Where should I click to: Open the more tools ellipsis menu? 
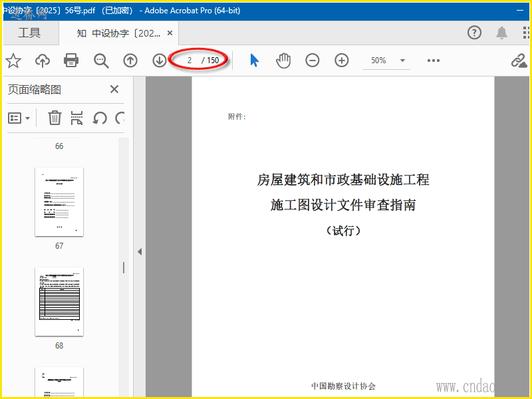(x=434, y=61)
